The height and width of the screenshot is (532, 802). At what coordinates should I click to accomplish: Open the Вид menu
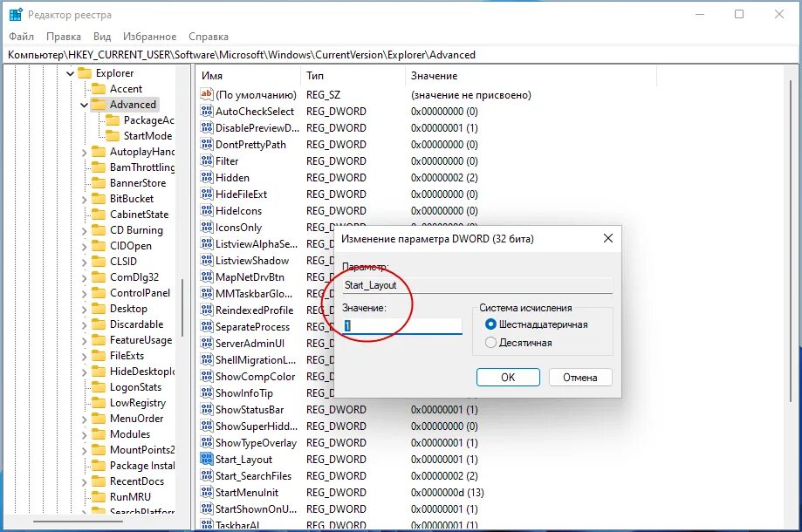pyautogui.click(x=102, y=37)
